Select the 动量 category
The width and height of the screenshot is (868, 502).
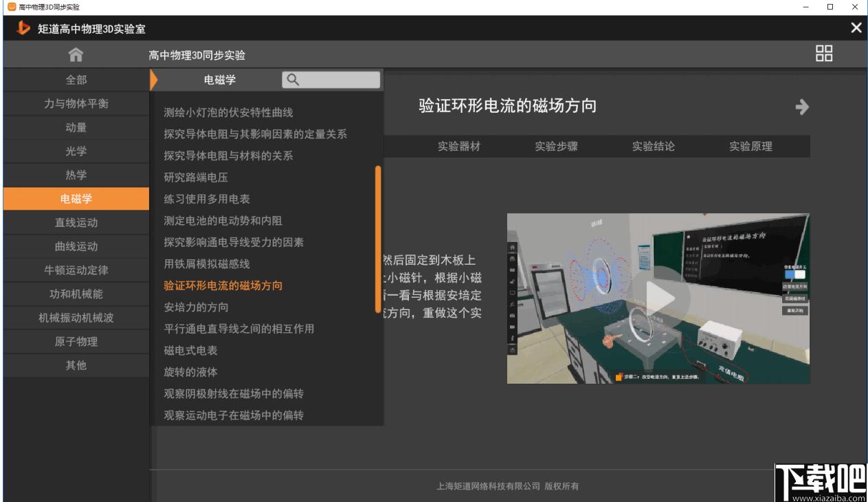[x=76, y=127]
